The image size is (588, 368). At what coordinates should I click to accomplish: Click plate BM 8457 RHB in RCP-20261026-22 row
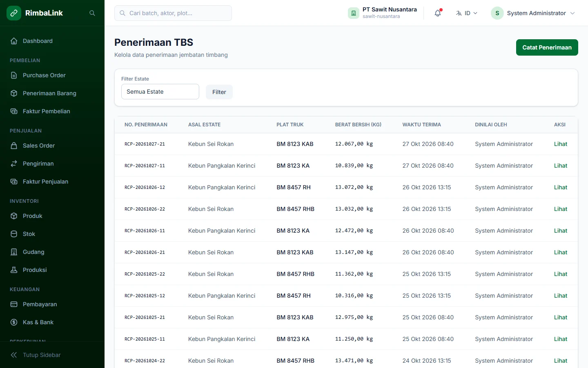click(296, 209)
